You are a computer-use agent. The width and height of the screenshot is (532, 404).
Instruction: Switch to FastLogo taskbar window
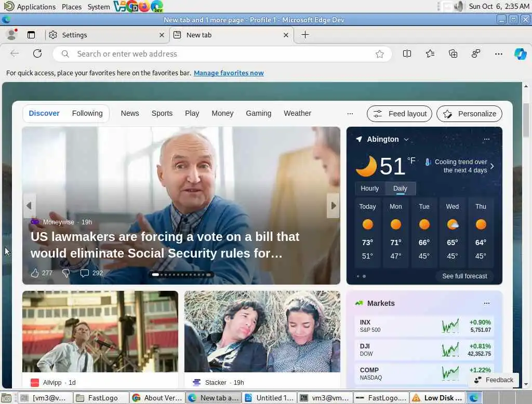pos(101,398)
